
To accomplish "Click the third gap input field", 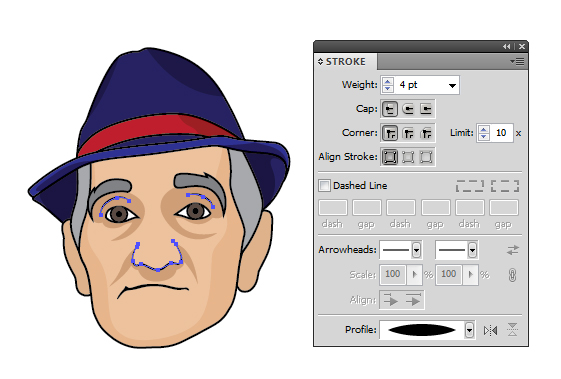I will click(504, 208).
